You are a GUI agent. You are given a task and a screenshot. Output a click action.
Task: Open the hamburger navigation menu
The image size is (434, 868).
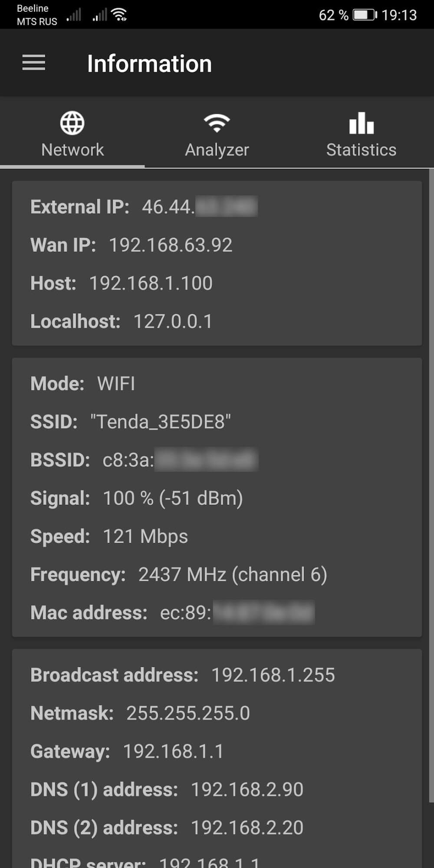pyautogui.click(x=34, y=63)
